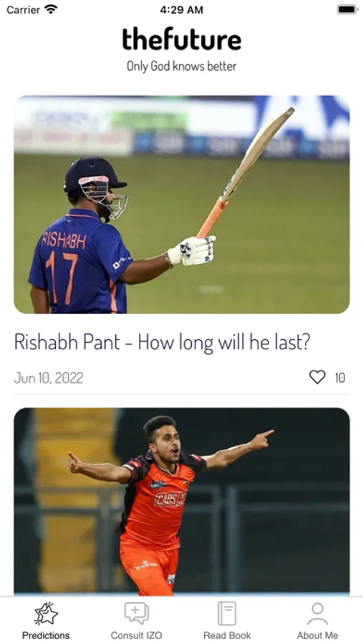Tap the Jun 10, 2022 post date
363x644 pixels.
(x=49, y=377)
